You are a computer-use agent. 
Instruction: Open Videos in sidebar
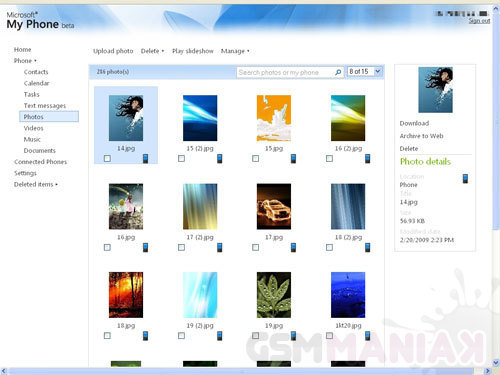pos(33,128)
